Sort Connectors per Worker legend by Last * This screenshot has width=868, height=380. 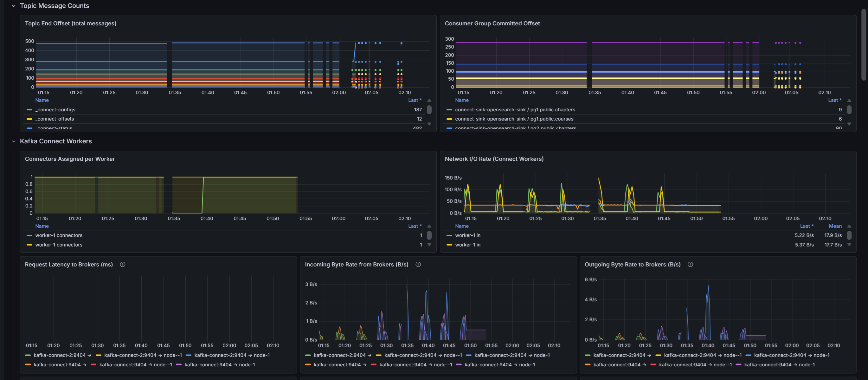pyautogui.click(x=415, y=226)
